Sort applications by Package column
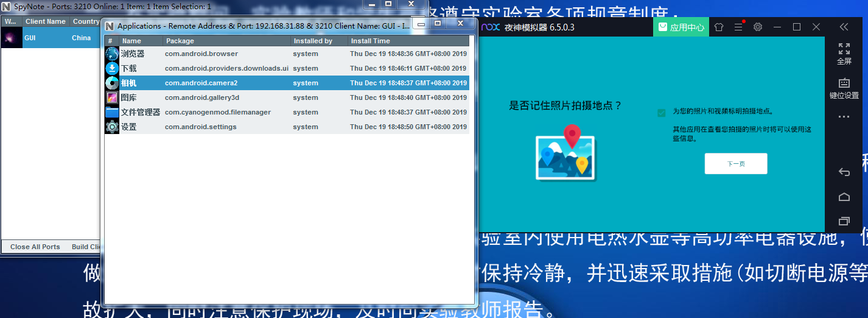 228,41
